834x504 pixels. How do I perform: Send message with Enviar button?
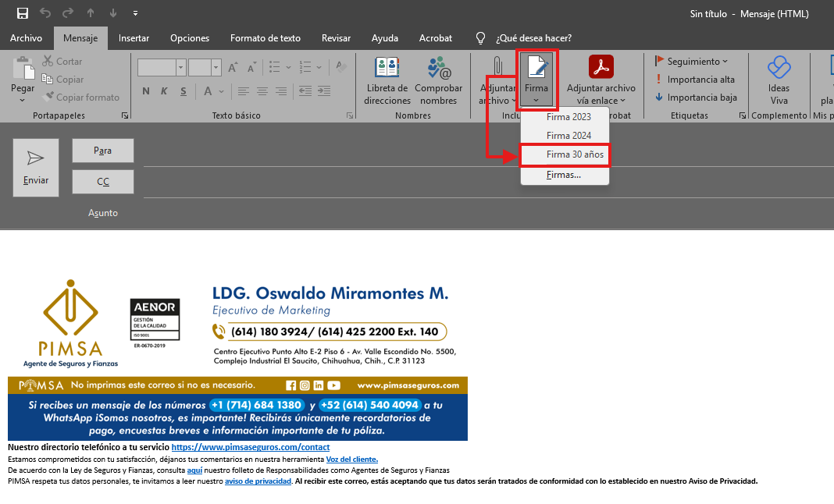pyautogui.click(x=36, y=168)
